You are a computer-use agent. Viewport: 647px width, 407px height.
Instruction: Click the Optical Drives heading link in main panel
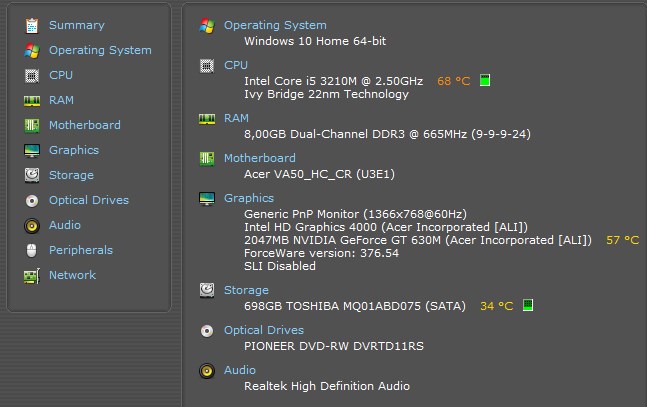point(264,330)
